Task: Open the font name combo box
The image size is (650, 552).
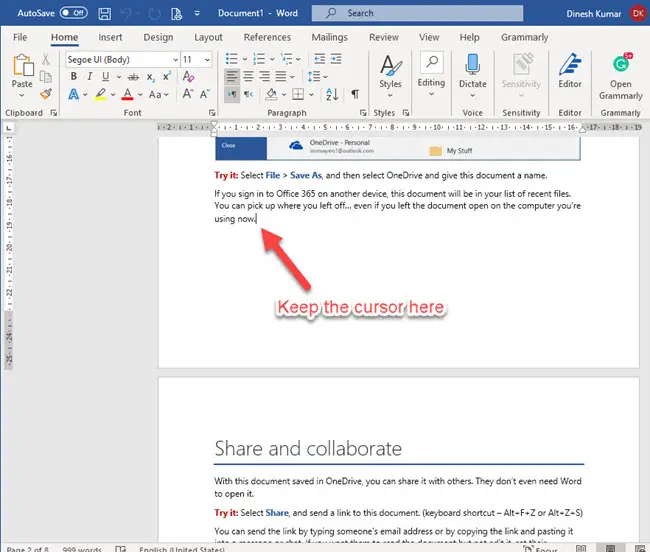Action: click(123, 60)
